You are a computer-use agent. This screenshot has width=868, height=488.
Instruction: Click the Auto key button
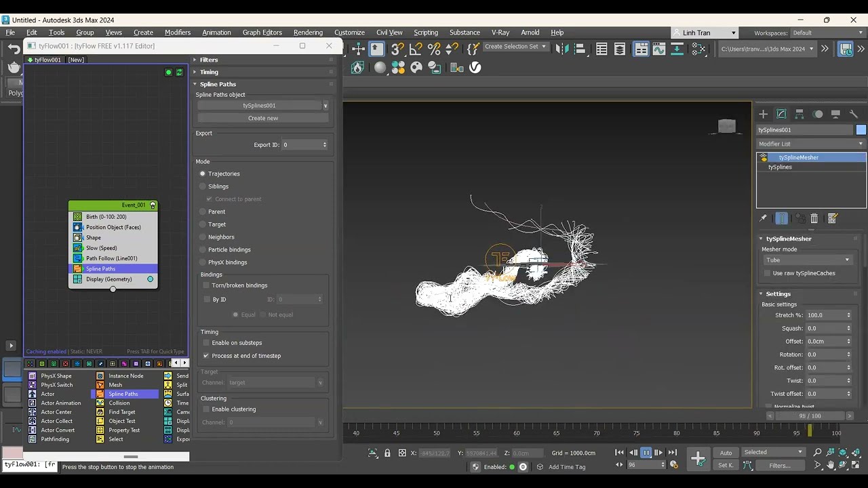(726, 453)
